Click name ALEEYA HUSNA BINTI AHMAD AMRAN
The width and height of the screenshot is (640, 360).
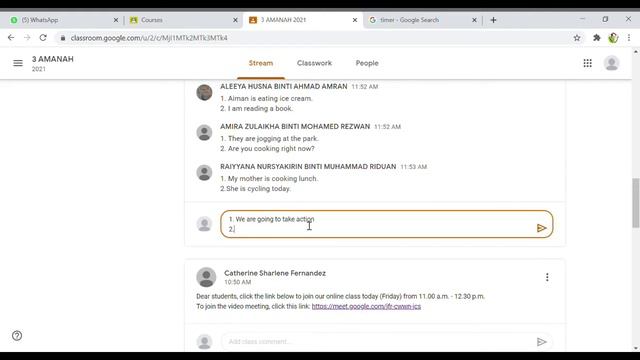284,87
